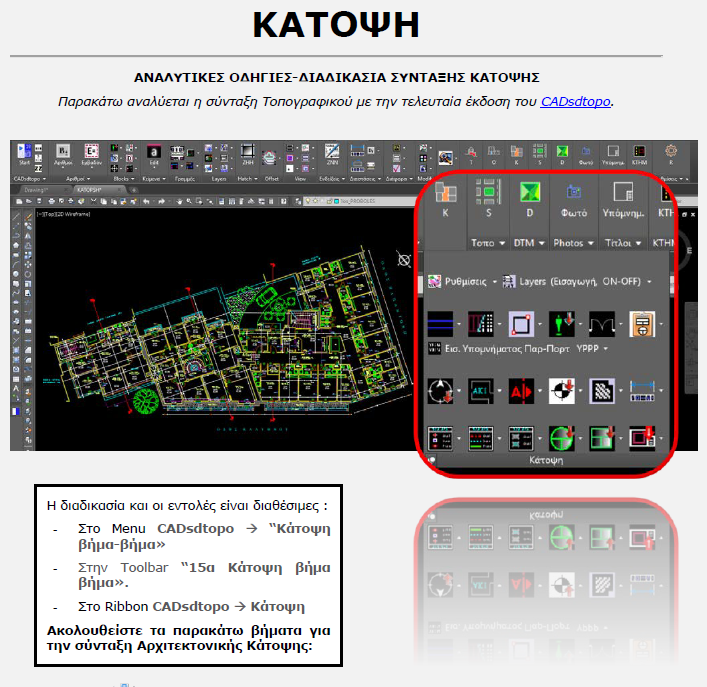This screenshot has height=687, width=707.
Task: Click the ZNN icon in Ενδείξεις panel
Action: tap(332, 152)
